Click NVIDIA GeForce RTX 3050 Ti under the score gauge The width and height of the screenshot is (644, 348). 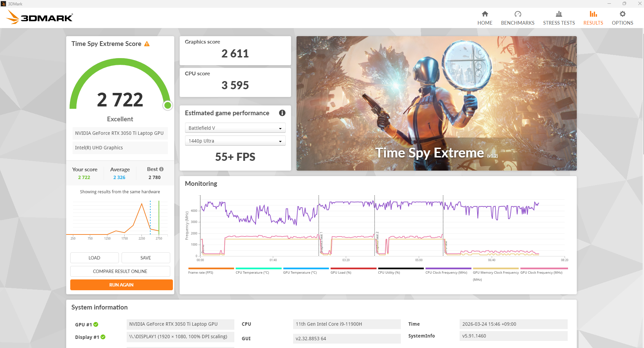click(x=120, y=133)
